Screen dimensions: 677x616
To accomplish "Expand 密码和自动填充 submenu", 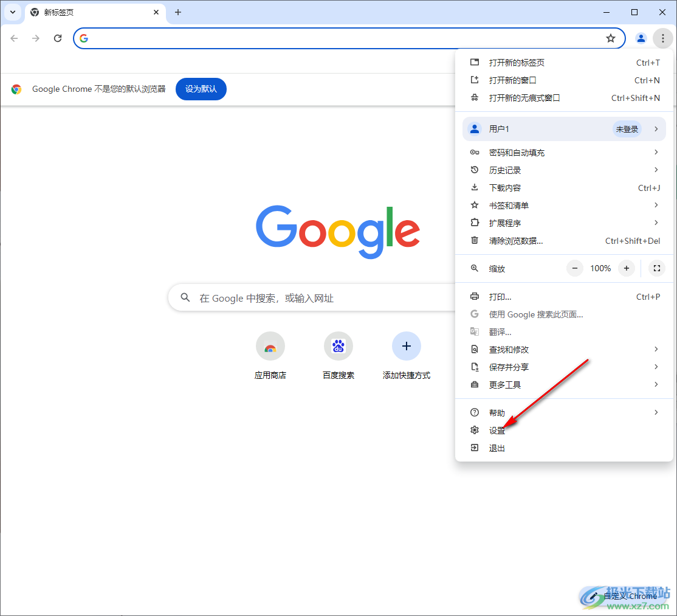I will [x=565, y=153].
